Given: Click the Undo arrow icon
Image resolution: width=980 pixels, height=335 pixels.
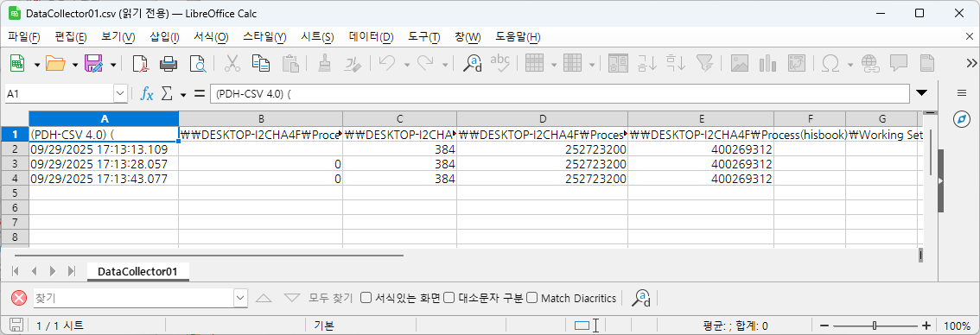Looking at the screenshot, I should coord(387,63).
